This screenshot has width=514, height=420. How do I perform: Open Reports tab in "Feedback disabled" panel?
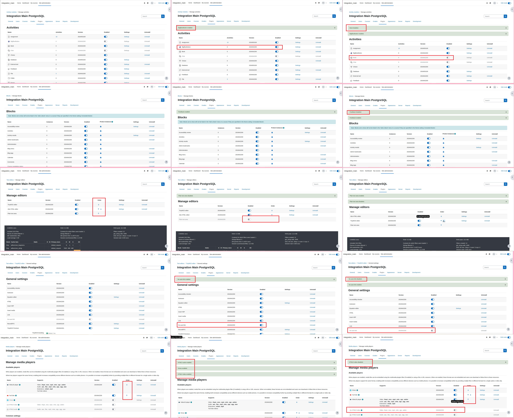coord(408,105)
